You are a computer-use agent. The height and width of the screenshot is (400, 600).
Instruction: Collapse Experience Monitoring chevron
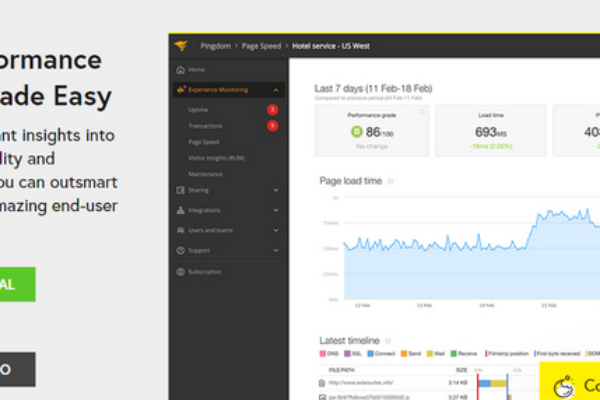[276, 90]
